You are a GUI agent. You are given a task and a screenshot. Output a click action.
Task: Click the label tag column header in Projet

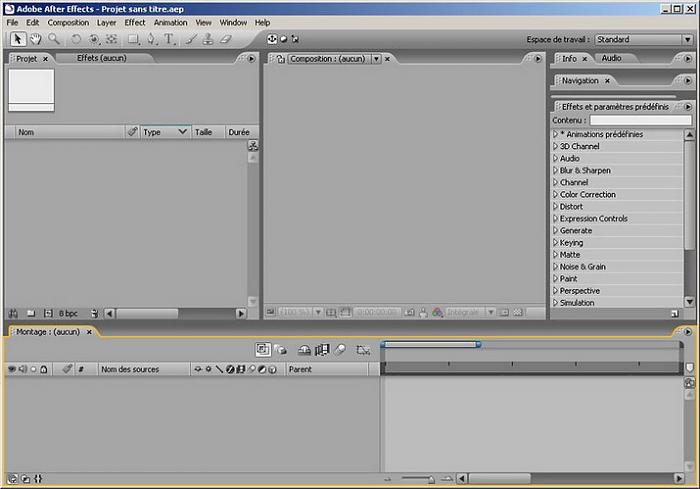(x=132, y=132)
